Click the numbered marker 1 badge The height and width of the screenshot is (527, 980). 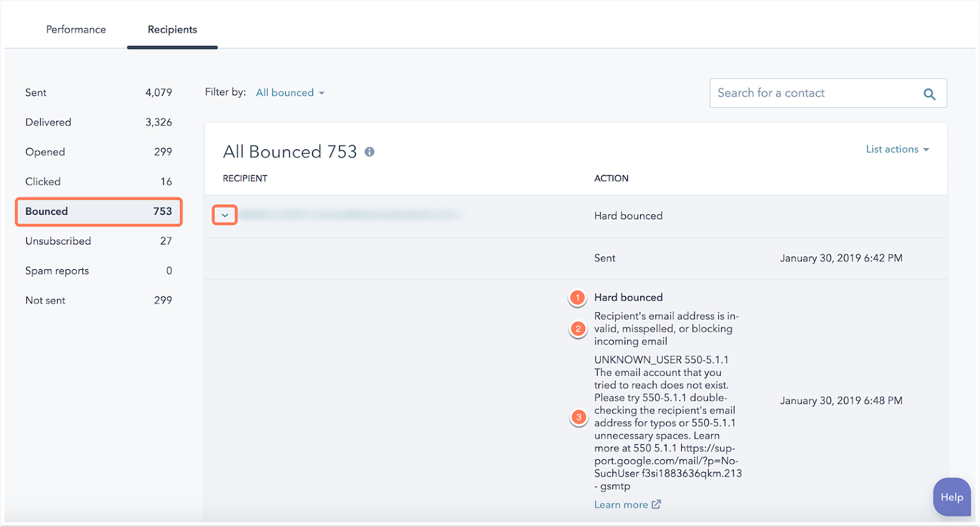(x=578, y=297)
